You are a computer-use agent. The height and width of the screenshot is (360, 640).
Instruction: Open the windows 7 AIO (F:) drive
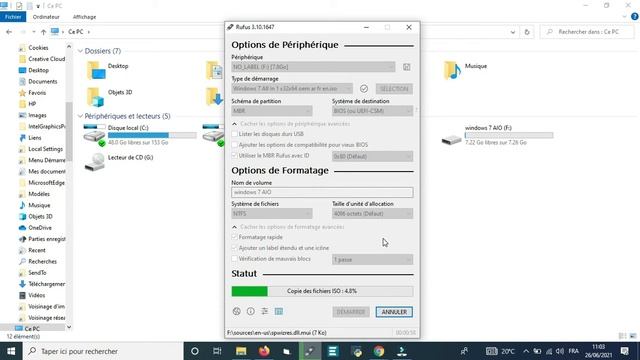coord(497,135)
